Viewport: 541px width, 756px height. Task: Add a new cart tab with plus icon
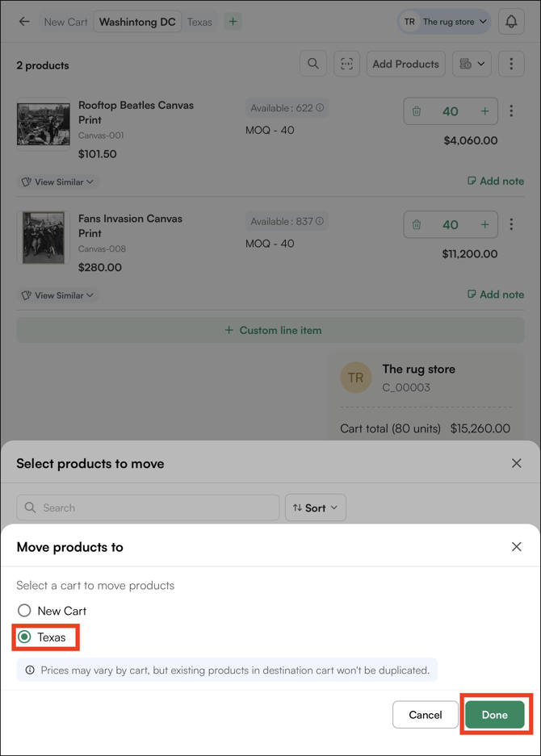point(233,22)
